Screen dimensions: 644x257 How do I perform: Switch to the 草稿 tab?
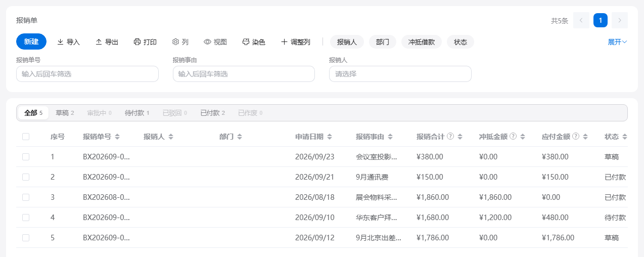pyautogui.click(x=65, y=113)
